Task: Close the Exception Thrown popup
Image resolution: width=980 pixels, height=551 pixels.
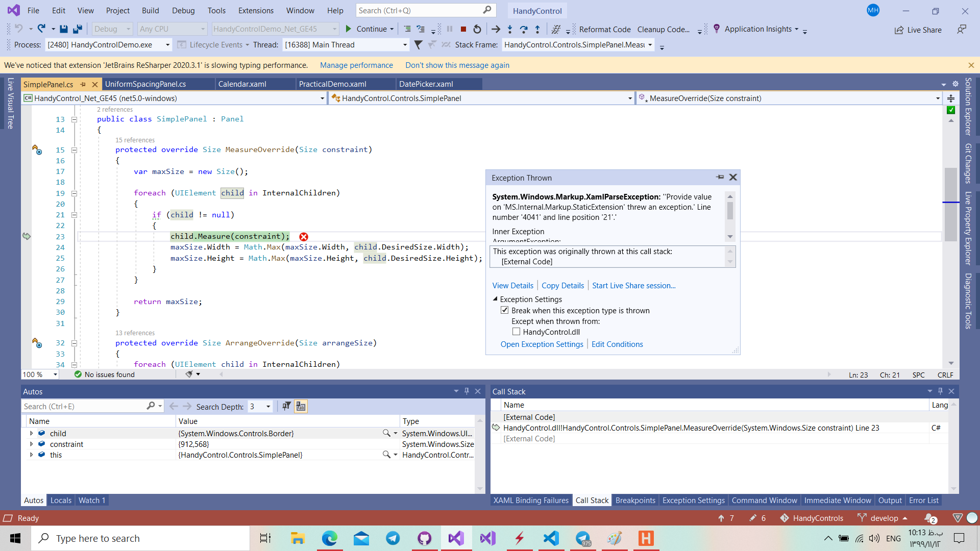Action: coord(733,177)
